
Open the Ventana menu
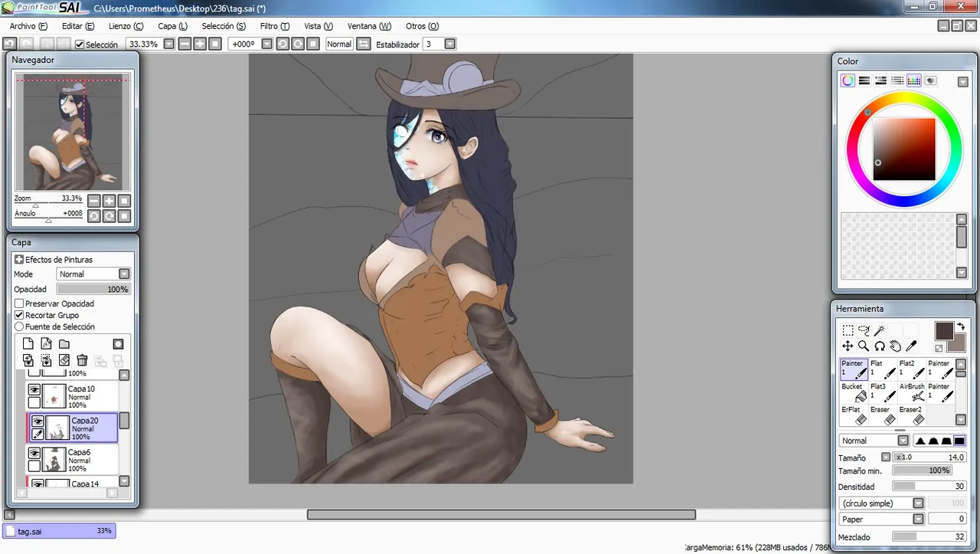pyautogui.click(x=369, y=26)
